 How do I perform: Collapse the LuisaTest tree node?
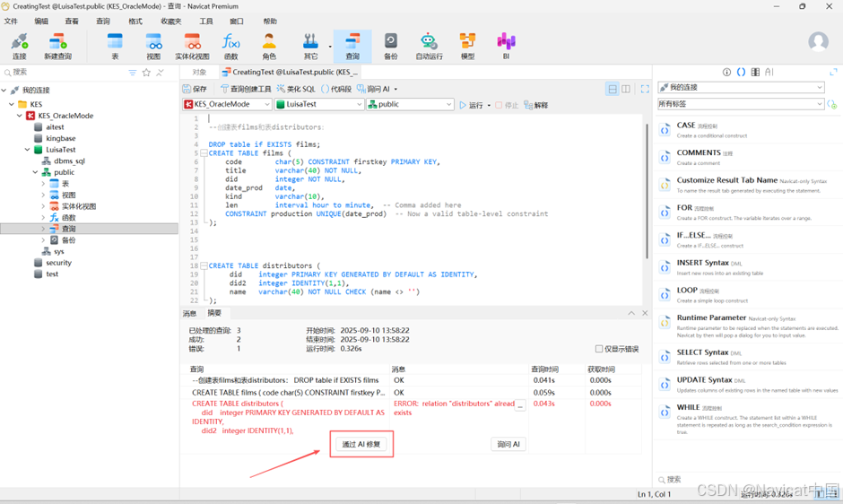point(28,150)
